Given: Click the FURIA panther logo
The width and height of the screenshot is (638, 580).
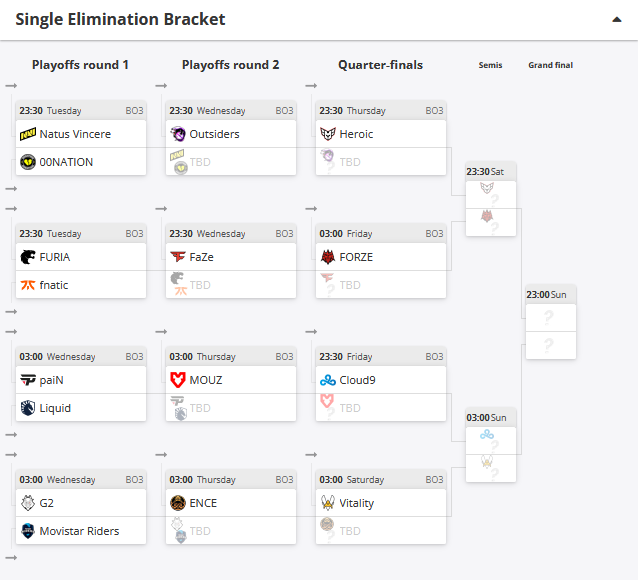Looking at the screenshot, I should [x=27, y=257].
